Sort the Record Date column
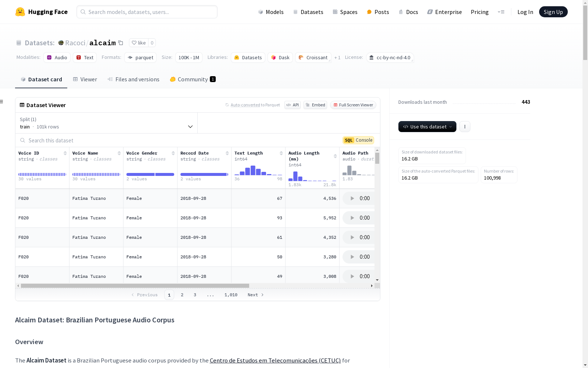 [227, 153]
